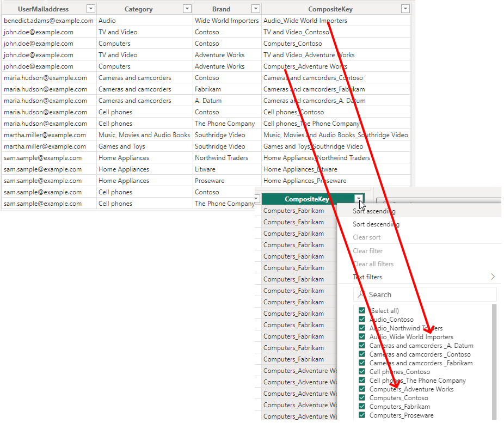Open the Brand column filter dropdown arrow
Viewport: 504px width, 423px height.
(x=255, y=9)
